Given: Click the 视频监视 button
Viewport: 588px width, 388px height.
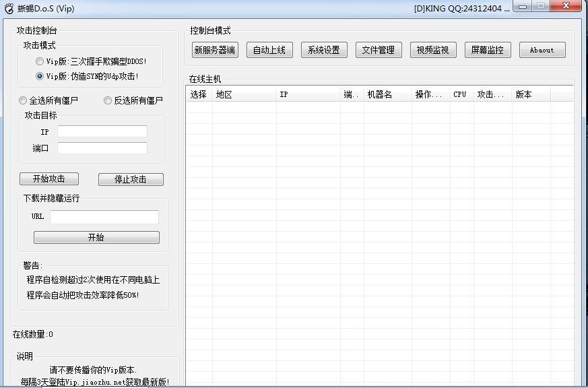Looking at the screenshot, I should pos(433,50).
